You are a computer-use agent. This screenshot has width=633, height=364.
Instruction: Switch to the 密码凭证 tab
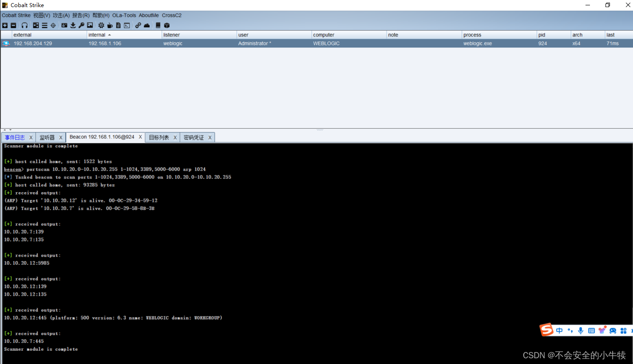point(194,138)
